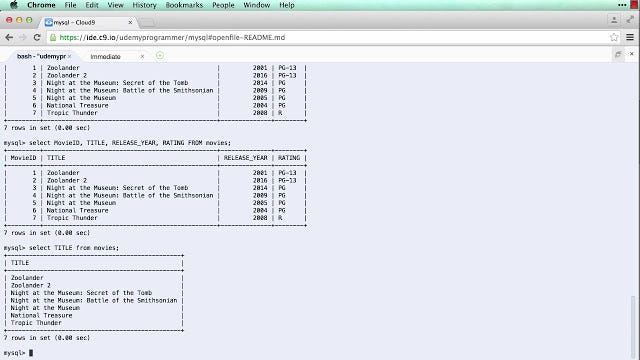This screenshot has width=640, height=360.
Task: Open the Help menu
Action: click(x=287, y=5)
